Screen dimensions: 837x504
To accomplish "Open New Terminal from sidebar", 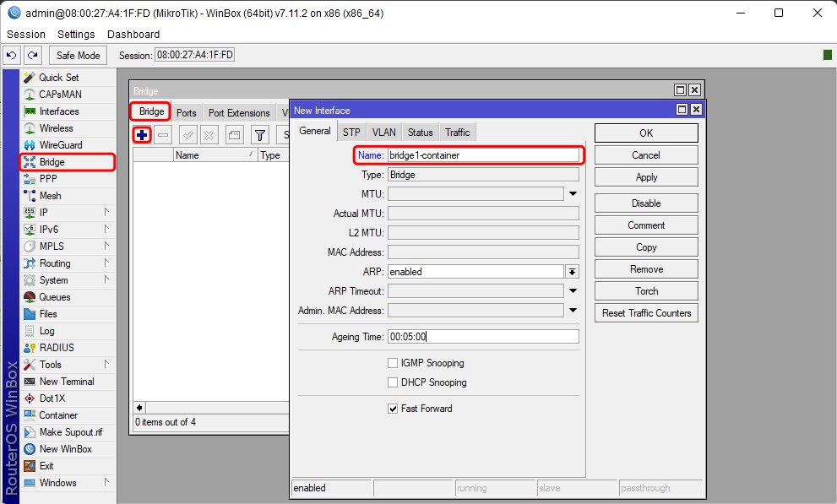I will tap(67, 382).
